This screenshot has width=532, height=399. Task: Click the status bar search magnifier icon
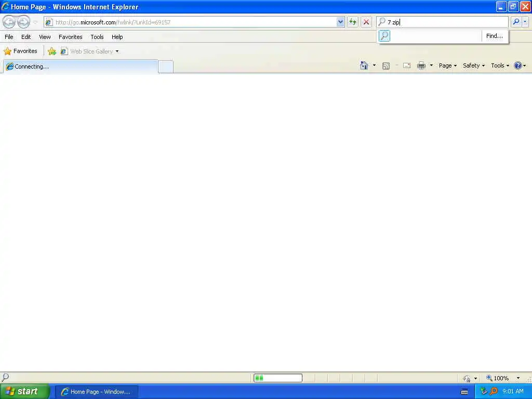[5, 377]
